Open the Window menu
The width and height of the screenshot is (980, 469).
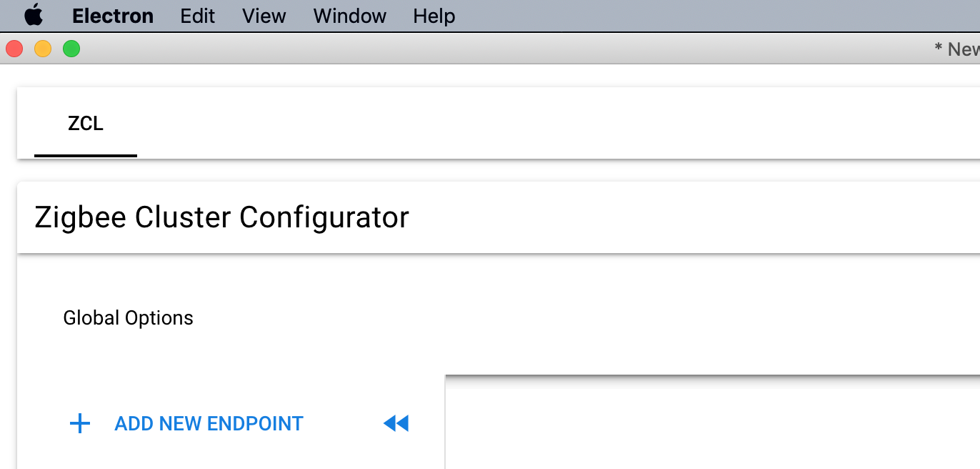349,16
